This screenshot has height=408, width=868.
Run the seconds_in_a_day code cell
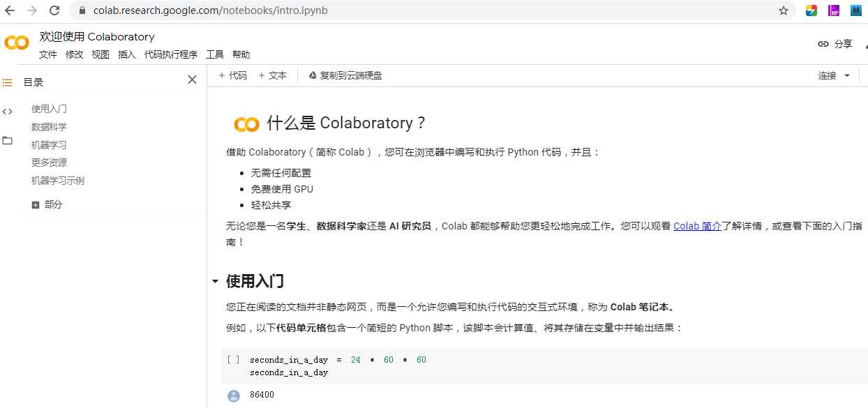coord(233,360)
